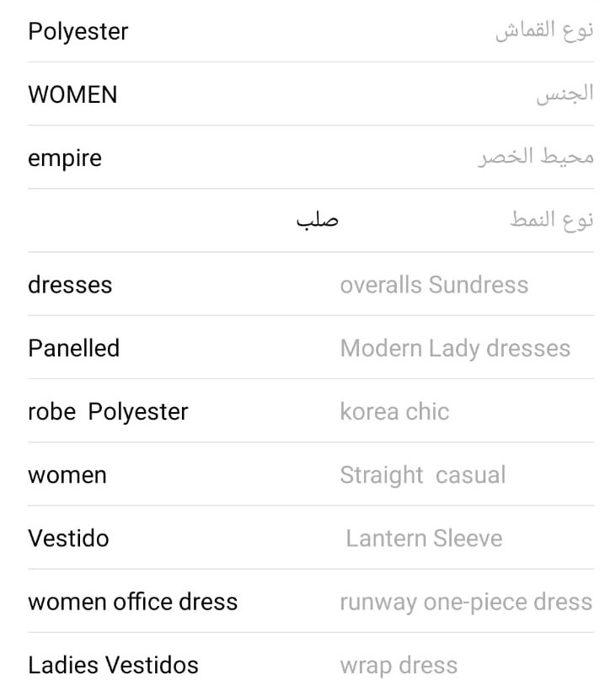Click the Modern Lady dresses text
Screen dimensions: 616x686
pos(455,348)
